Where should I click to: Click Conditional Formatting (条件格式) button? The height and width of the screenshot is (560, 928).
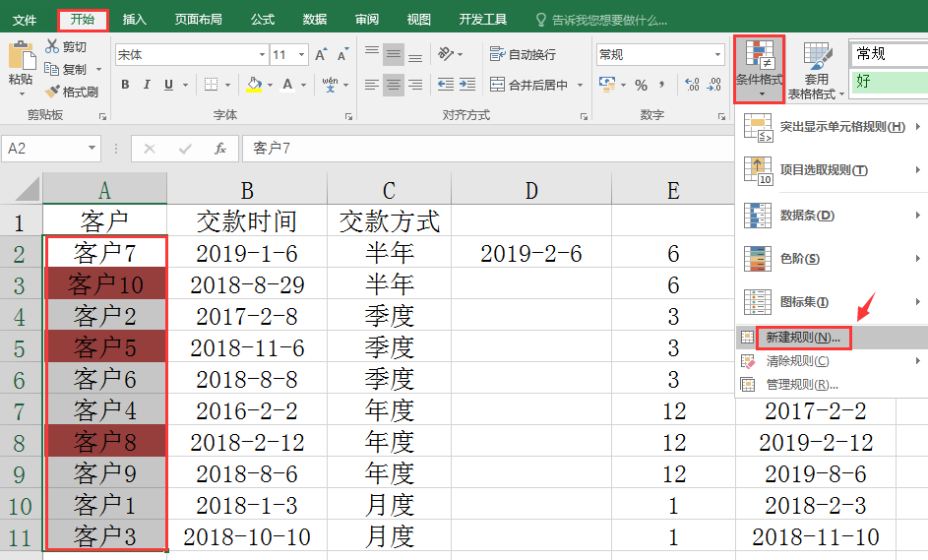click(x=760, y=69)
